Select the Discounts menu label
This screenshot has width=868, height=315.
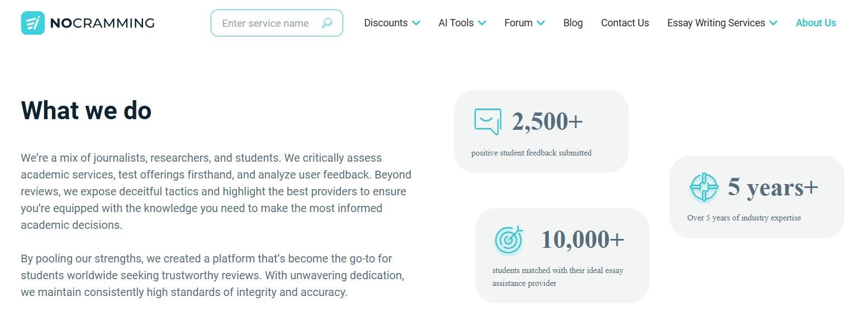[x=386, y=23]
